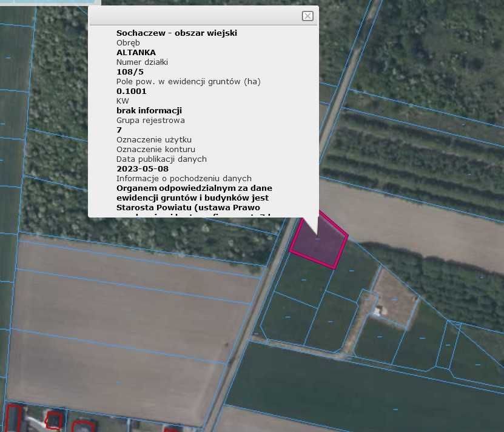Close the parcel info popup
This screenshot has height=432, width=504.
(x=307, y=16)
